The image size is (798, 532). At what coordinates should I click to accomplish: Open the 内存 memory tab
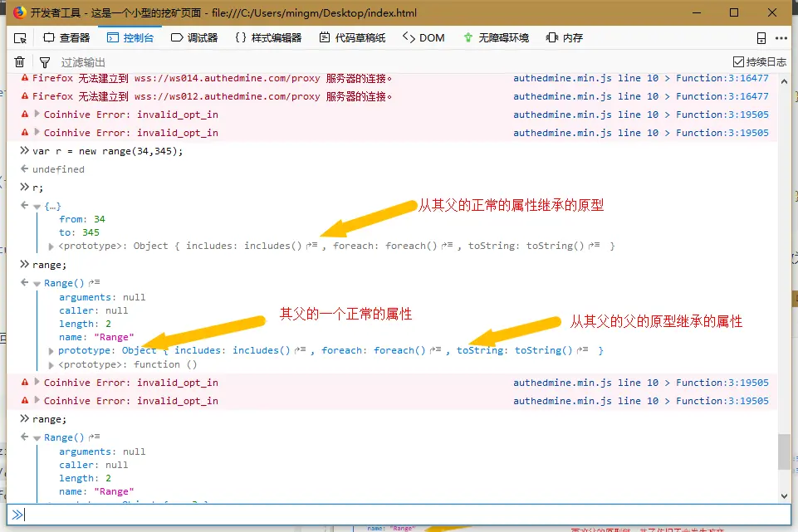[x=565, y=38]
